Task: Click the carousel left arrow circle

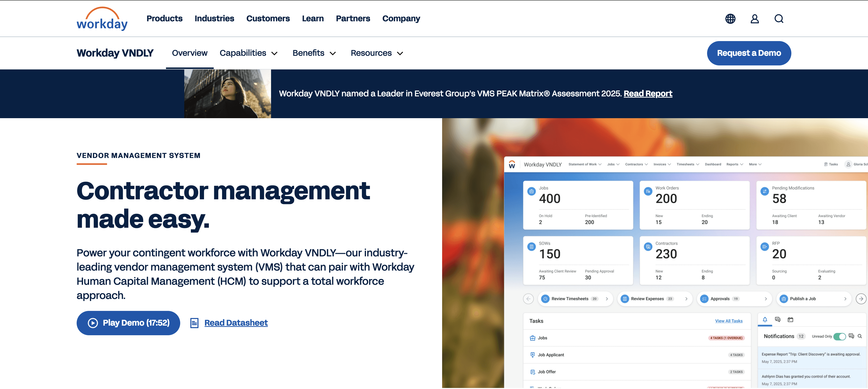Action: (528, 299)
